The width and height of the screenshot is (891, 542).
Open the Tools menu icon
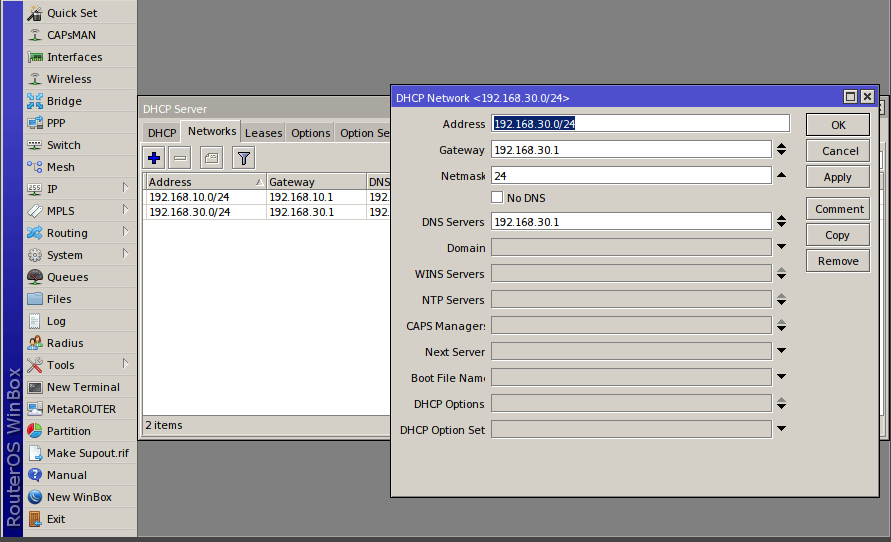35,365
